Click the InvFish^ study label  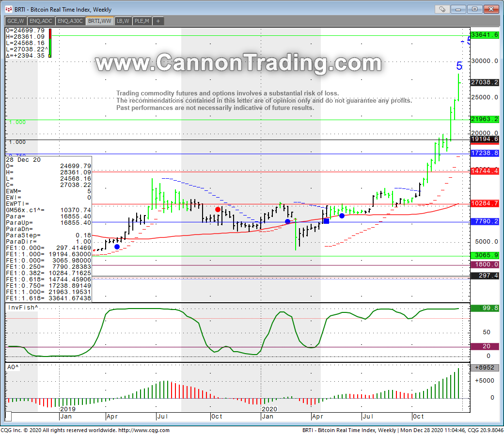point(22,308)
